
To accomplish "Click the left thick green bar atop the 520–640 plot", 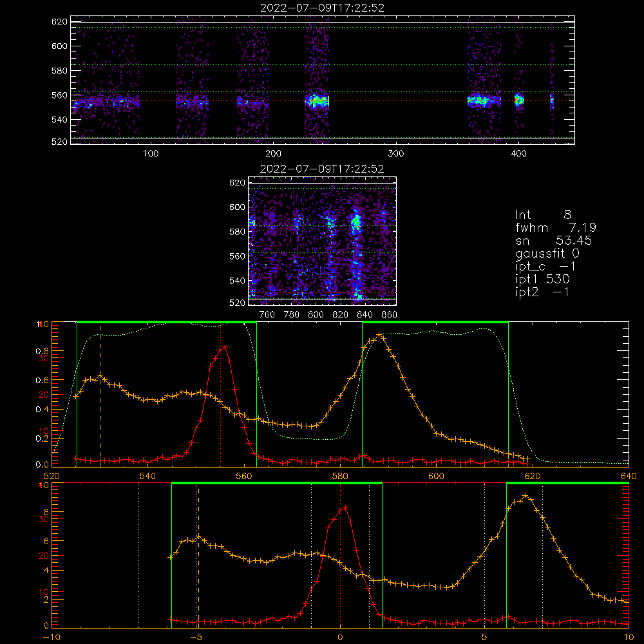I will [x=167, y=323].
